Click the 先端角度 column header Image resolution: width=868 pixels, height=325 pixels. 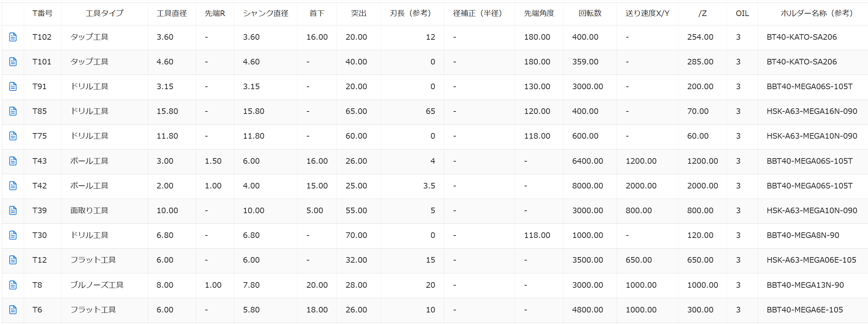click(x=539, y=13)
